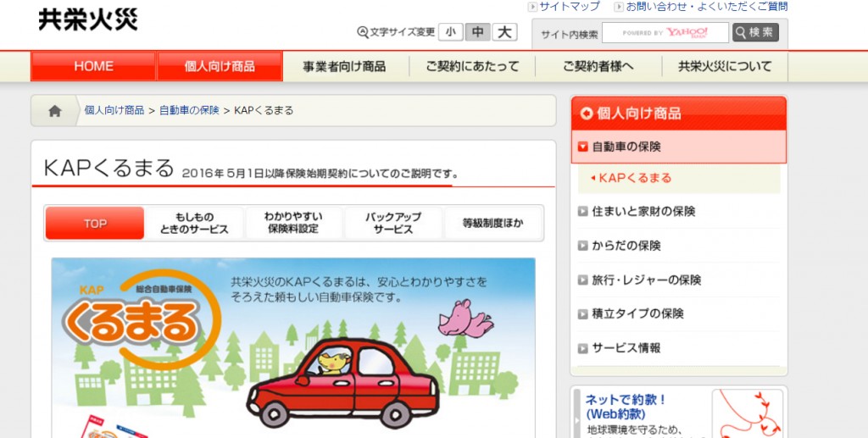Select the バックアップサービス tab
This screenshot has width=868, height=438.
click(x=393, y=224)
